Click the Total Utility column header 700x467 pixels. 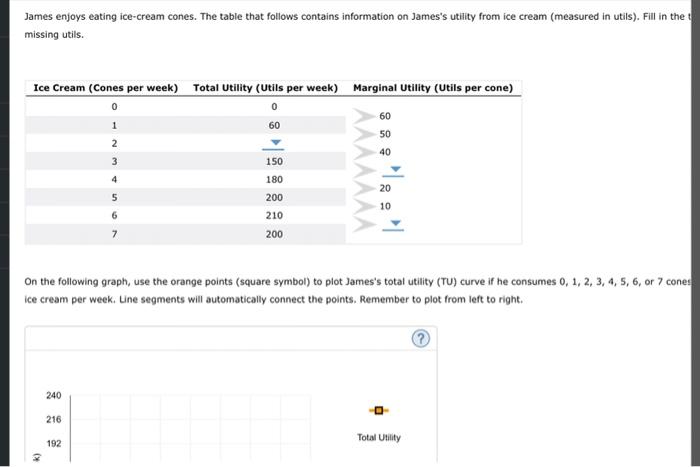point(265,88)
